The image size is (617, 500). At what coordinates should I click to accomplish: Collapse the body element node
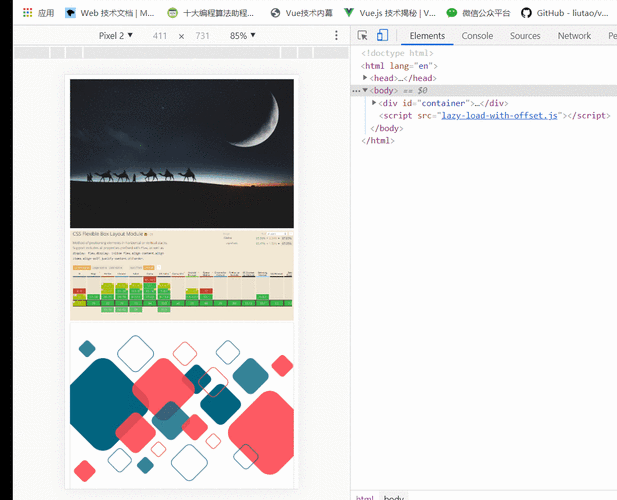[x=366, y=90]
